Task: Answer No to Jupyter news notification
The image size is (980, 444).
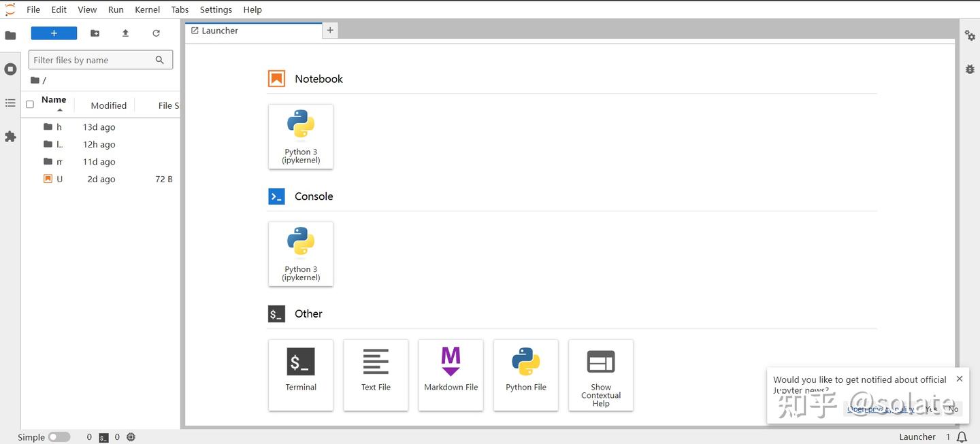Action: click(x=953, y=409)
